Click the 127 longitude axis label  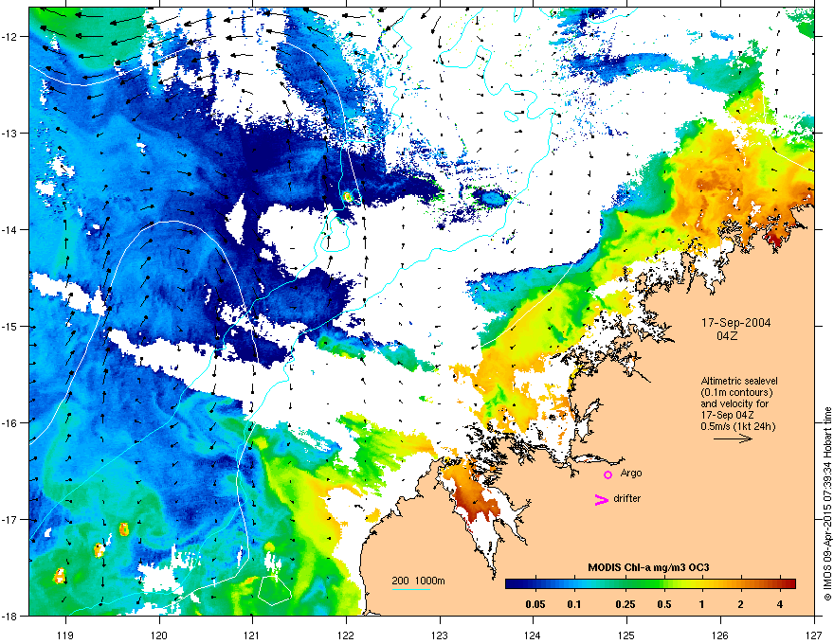tap(814, 635)
